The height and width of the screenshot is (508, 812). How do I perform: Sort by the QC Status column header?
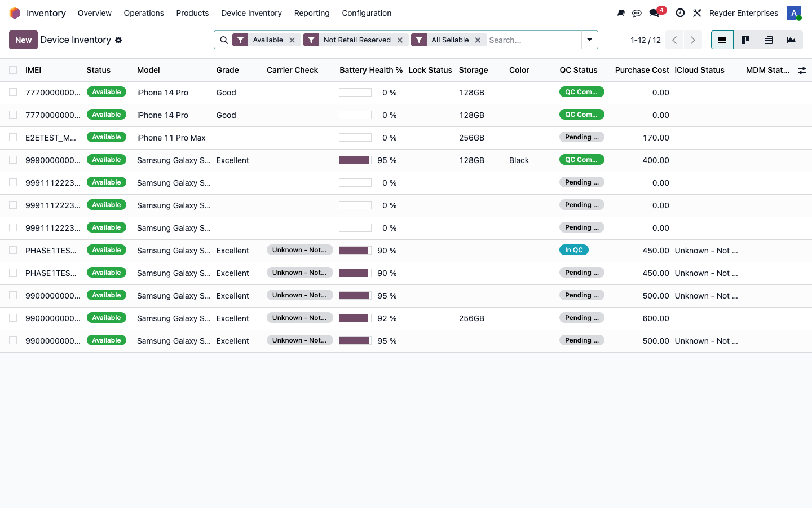tap(578, 70)
